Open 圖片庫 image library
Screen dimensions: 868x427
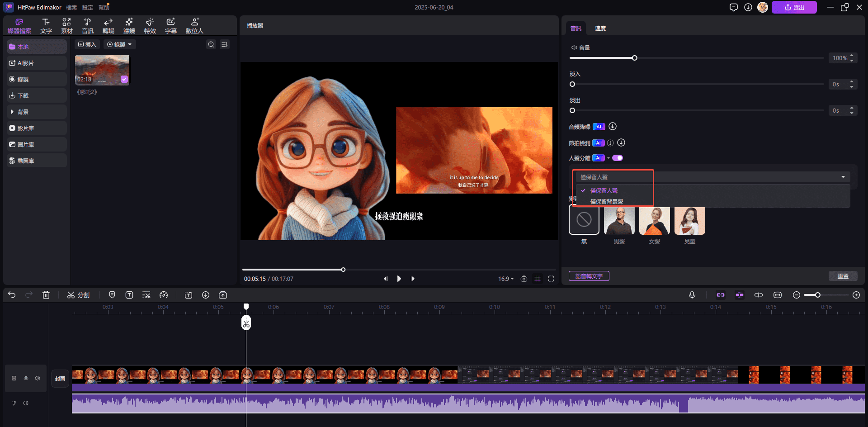click(37, 144)
